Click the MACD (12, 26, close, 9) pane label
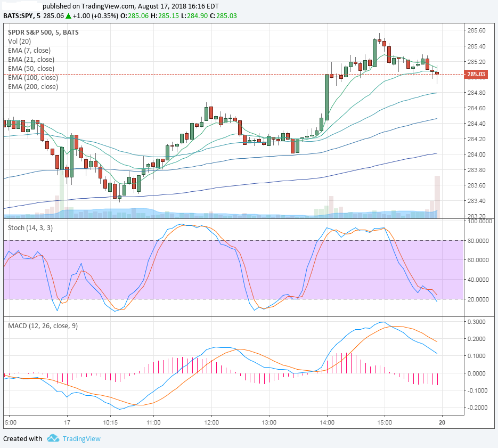 [43, 325]
